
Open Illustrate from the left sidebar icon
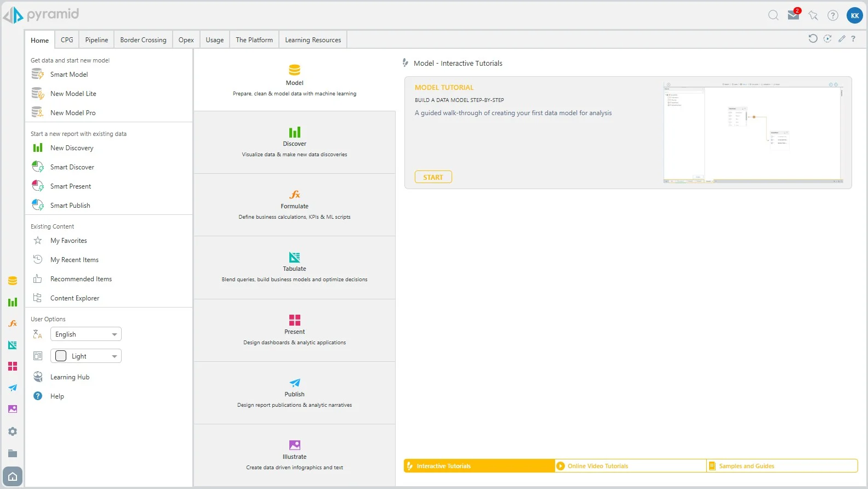pyautogui.click(x=13, y=409)
